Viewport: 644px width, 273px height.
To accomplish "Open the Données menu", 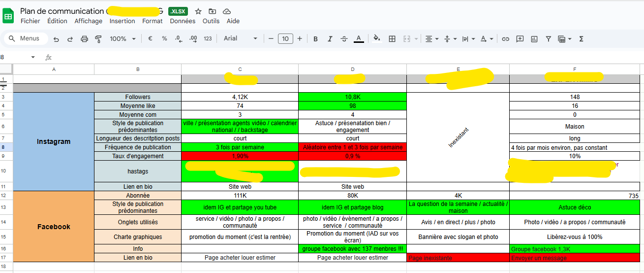I will click(183, 21).
